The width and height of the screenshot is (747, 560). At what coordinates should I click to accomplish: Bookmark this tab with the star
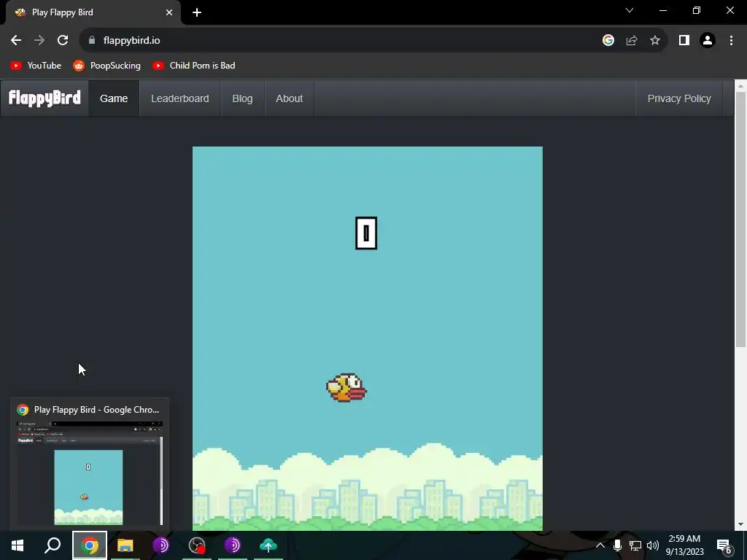pyautogui.click(x=655, y=41)
